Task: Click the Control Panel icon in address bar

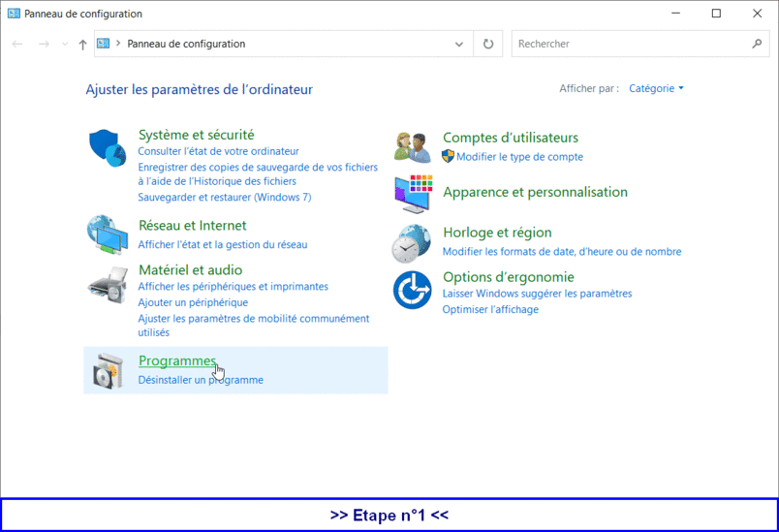Action: point(103,44)
